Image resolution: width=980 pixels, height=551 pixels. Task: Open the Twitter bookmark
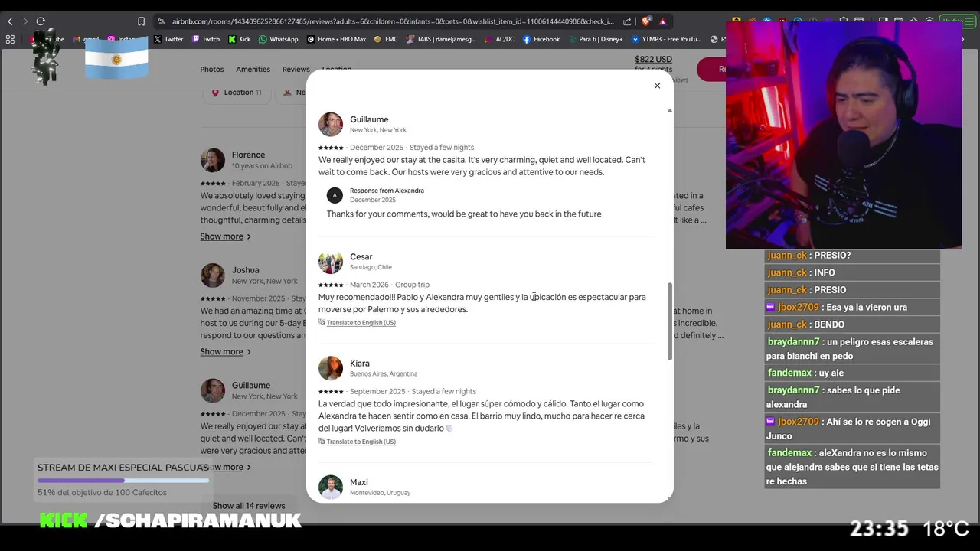click(x=168, y=39)
